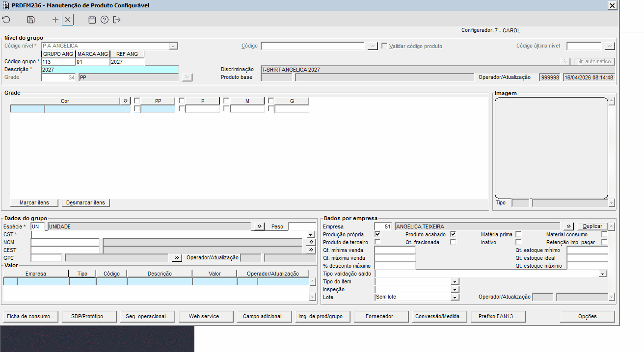644x352 pixels.
Task: Open Ficha de consumo... button
Action: [30, 317]
